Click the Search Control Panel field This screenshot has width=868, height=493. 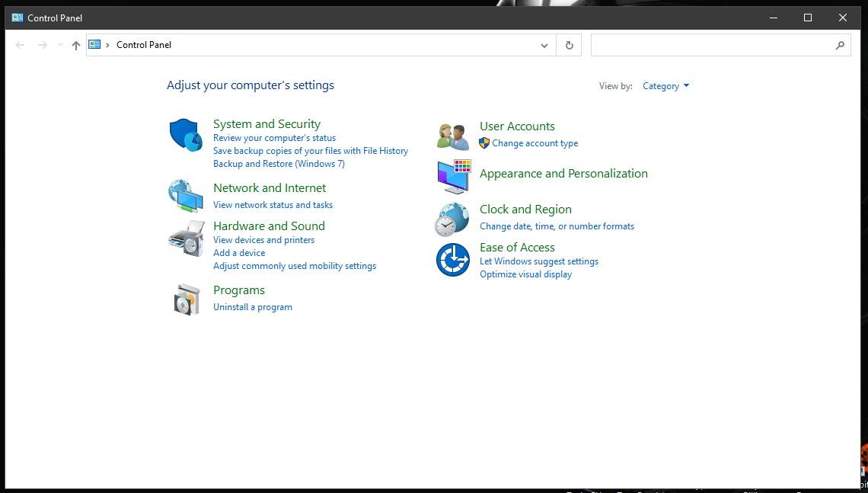[x=712, y=45]
